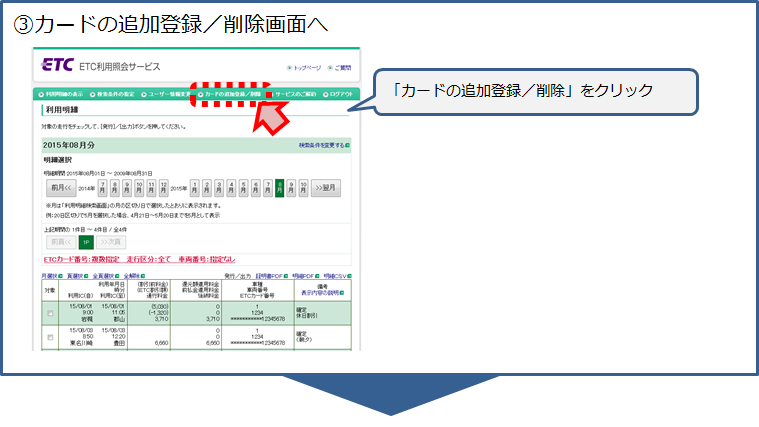The width and height of the screenshot is (759, 427).
Task: Click 休日割引 remark text in first row
Action: 306,316
